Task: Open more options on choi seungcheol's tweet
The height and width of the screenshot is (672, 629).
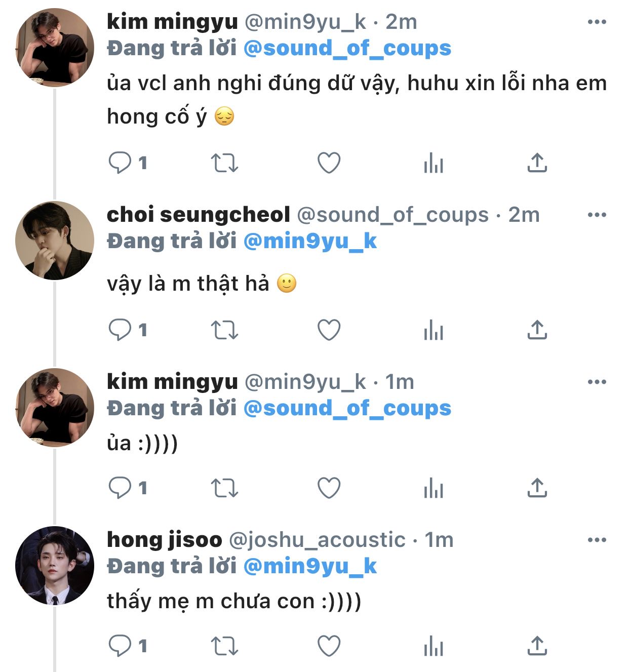Action: point(597,215)
